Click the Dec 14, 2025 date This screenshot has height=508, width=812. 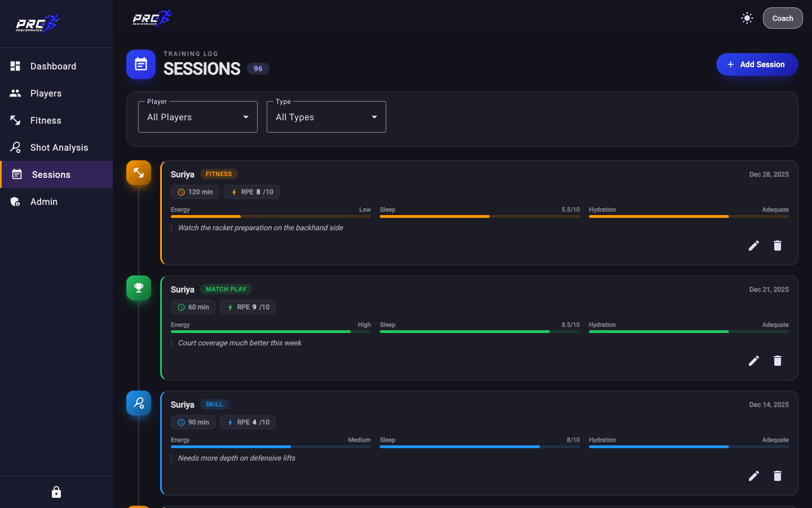pyautogui.click(x=769, y=405)
